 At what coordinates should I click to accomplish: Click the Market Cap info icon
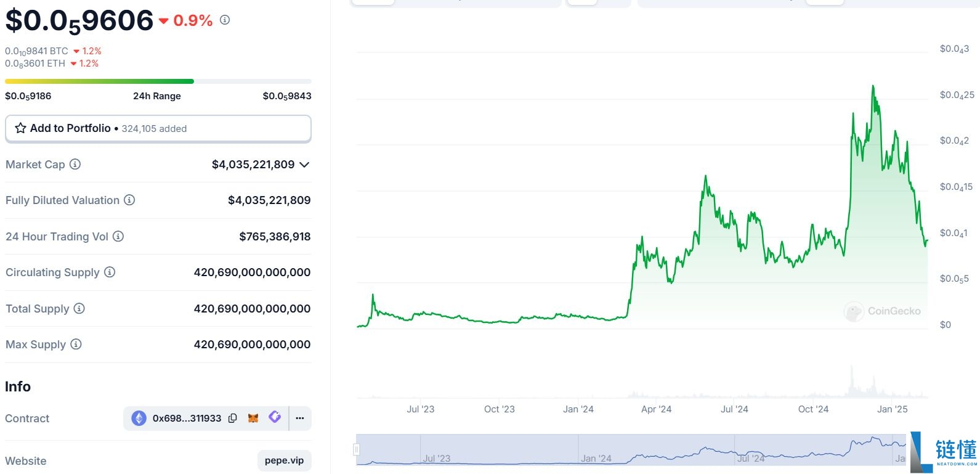pyautogui.click(x=75, y=164)
